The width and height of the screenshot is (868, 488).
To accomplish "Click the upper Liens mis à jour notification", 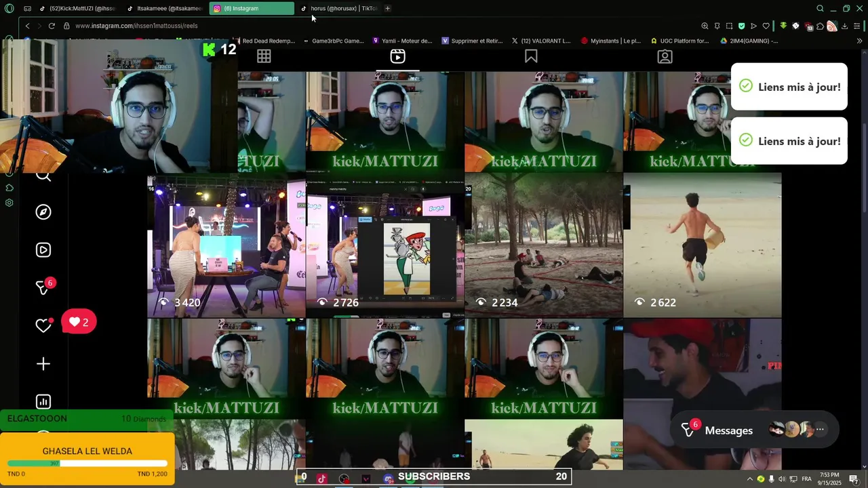I will click(789, 87).
